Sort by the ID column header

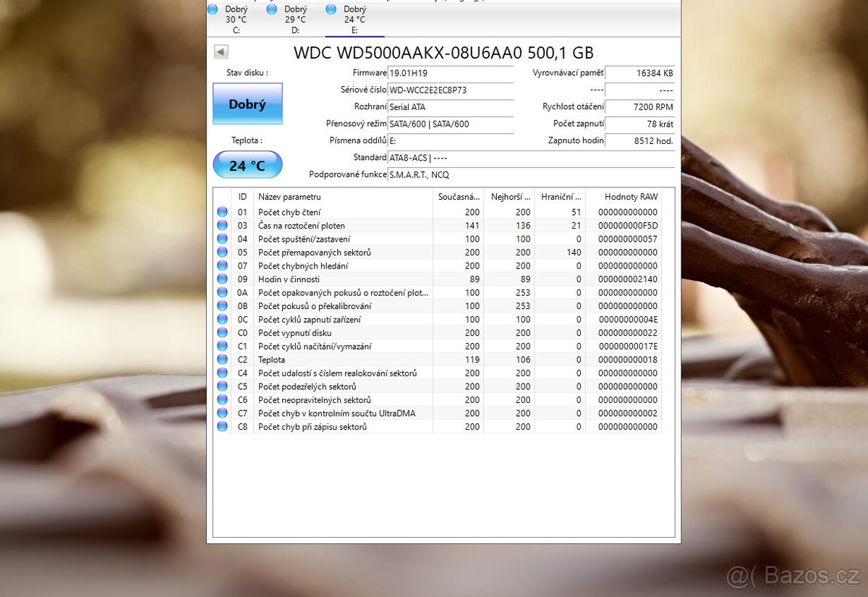coord(242,197)
